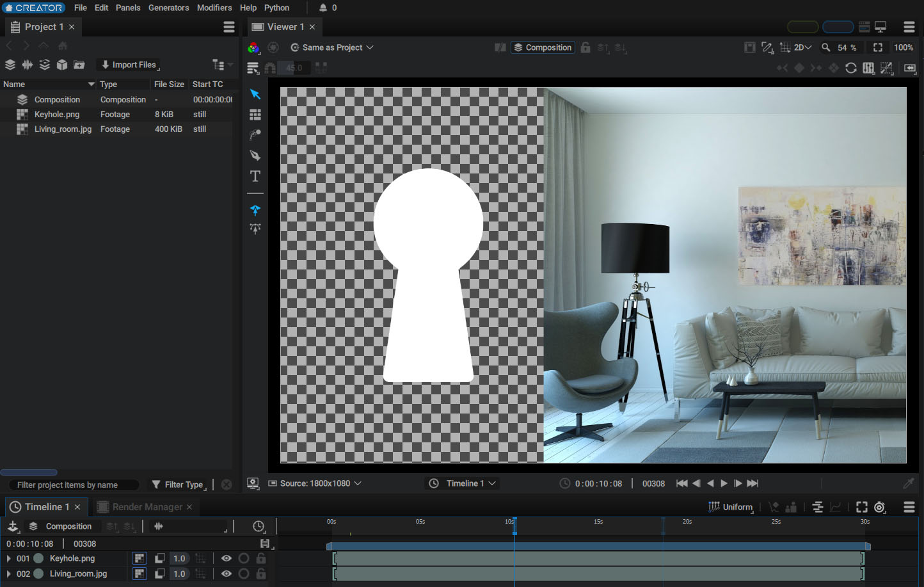The image size is (924, 587).
Task: Click the eyedropper icon below the viewer
Action: point(909,483)
